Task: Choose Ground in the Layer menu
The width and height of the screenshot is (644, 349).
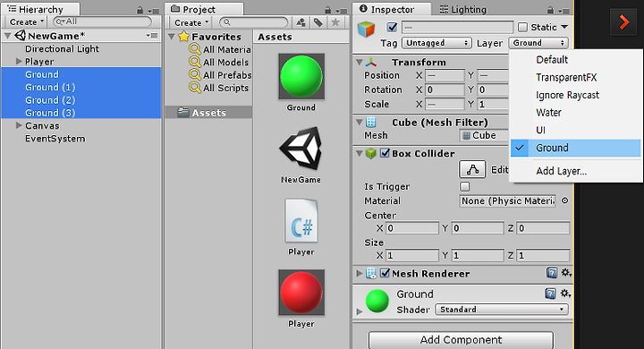Action: coord(576,148)
